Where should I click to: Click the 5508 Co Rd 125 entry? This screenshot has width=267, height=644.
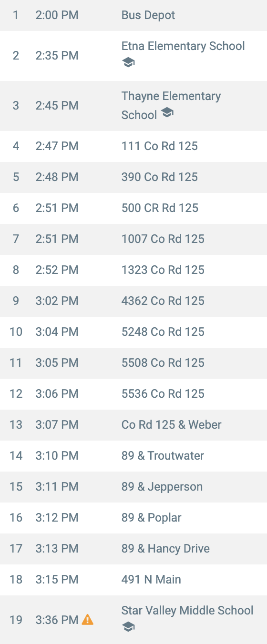pyautogui.click(x=133, y=363)
